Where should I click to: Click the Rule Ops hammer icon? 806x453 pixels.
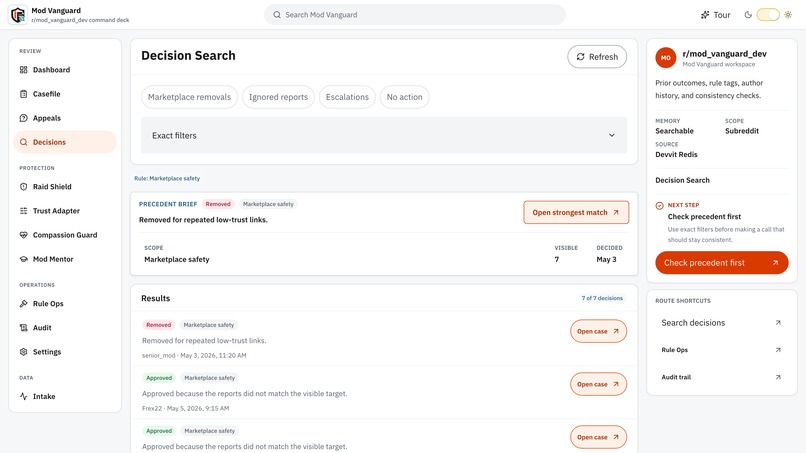point(24,304)
